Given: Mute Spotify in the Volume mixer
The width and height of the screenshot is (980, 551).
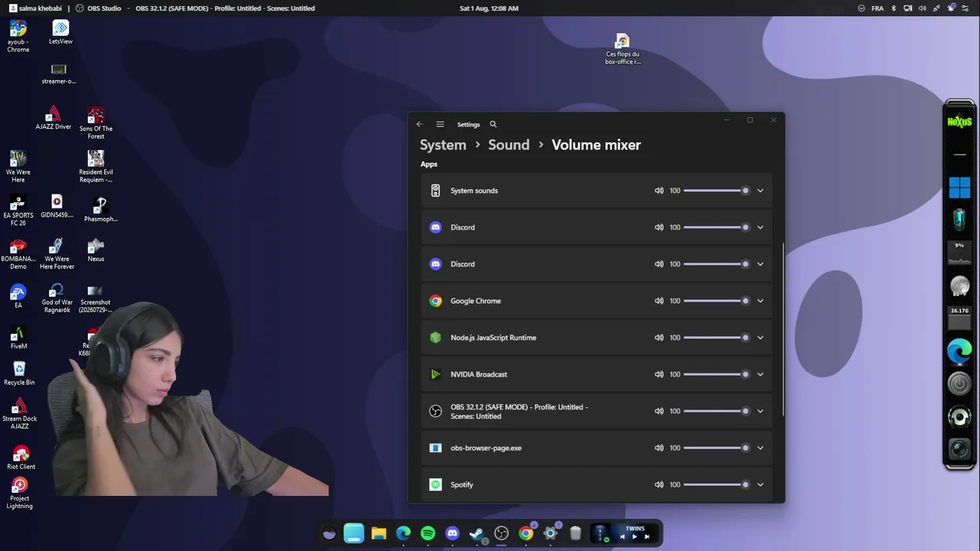Looking at the screenshot, I should 658,484.
